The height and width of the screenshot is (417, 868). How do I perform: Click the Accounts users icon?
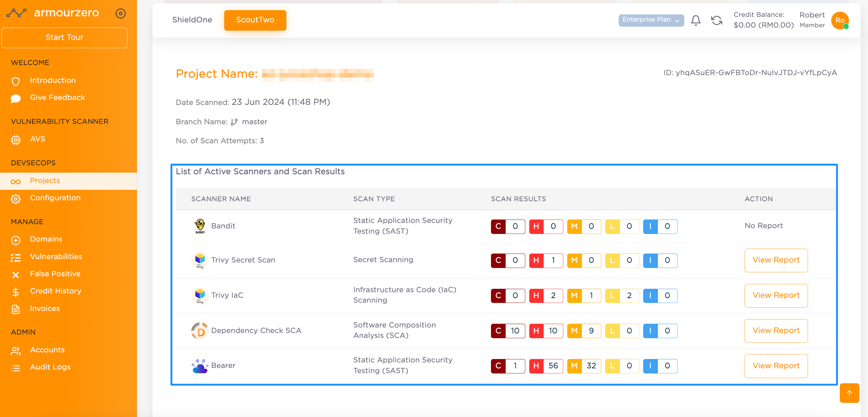pos(16,351)
